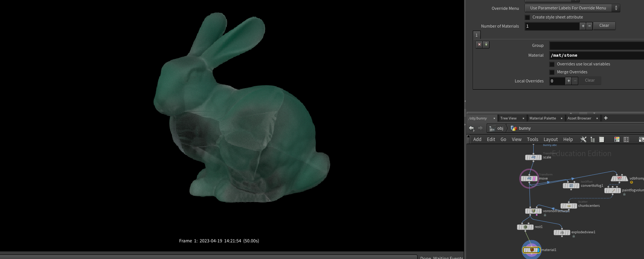
Task: Click the Number of Materials field
Action: pyautogui.click(x=552, y=26)
